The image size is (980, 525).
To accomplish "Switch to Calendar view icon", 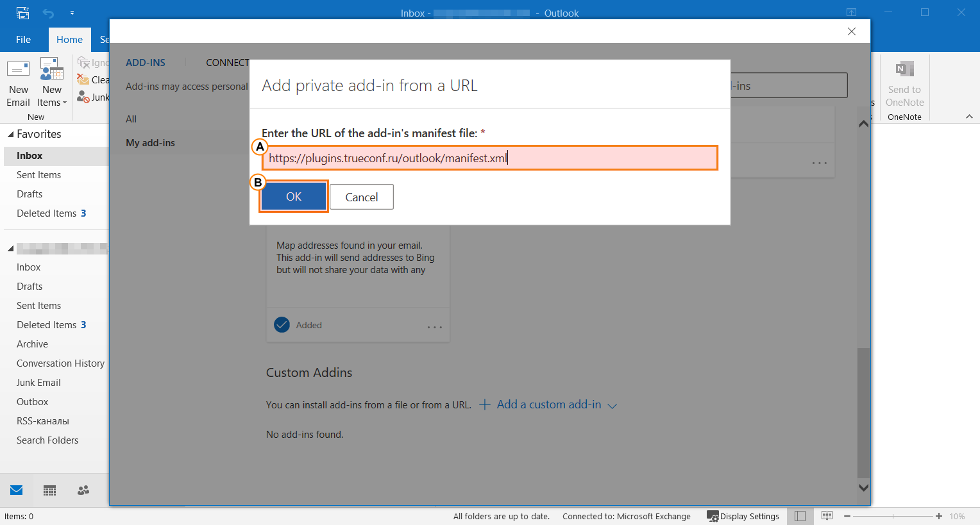I will coord(50,490).
